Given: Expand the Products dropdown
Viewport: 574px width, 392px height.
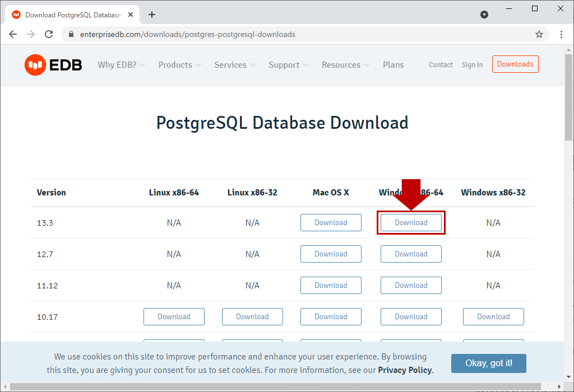Looking at the screenshot, I should tap(180, 65).
